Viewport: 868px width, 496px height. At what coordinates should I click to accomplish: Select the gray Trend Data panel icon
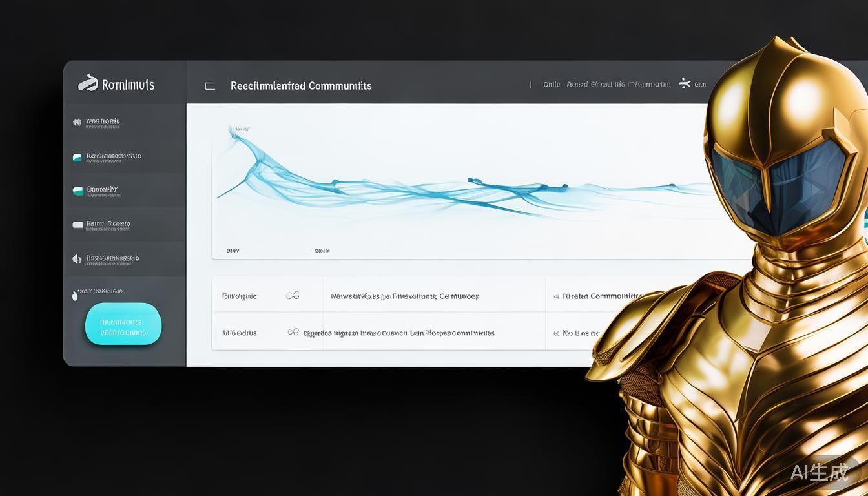[x=77, y=224]
